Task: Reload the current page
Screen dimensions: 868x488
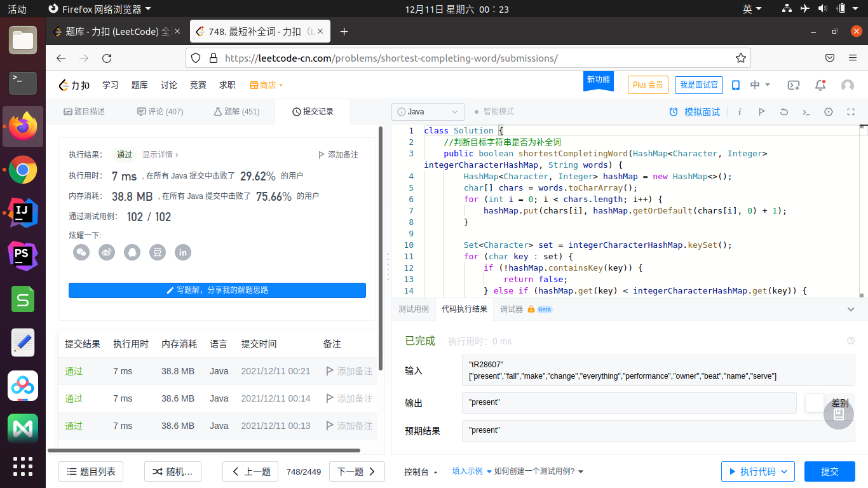Action: pyautogui.click(x=107, y=58)
